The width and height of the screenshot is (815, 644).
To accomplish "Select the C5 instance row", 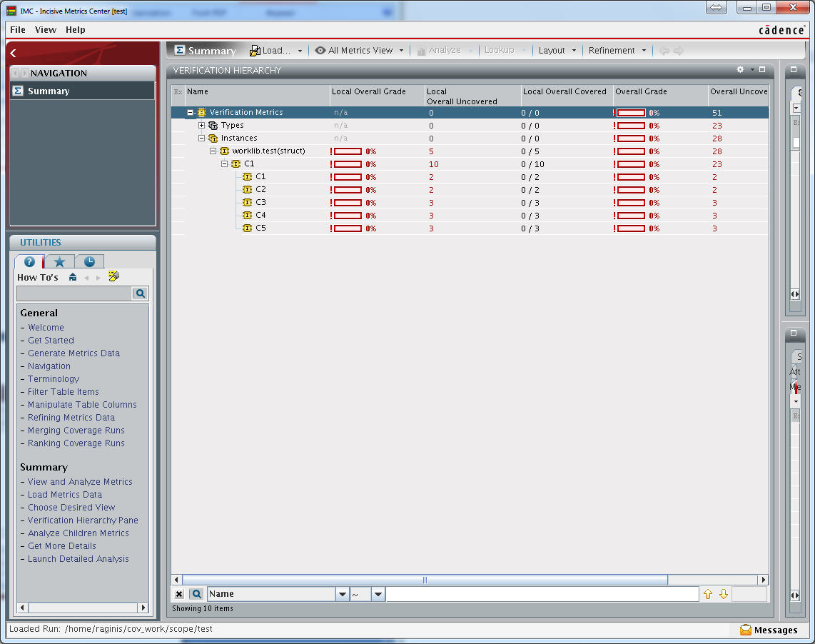I will click(470, 228).
